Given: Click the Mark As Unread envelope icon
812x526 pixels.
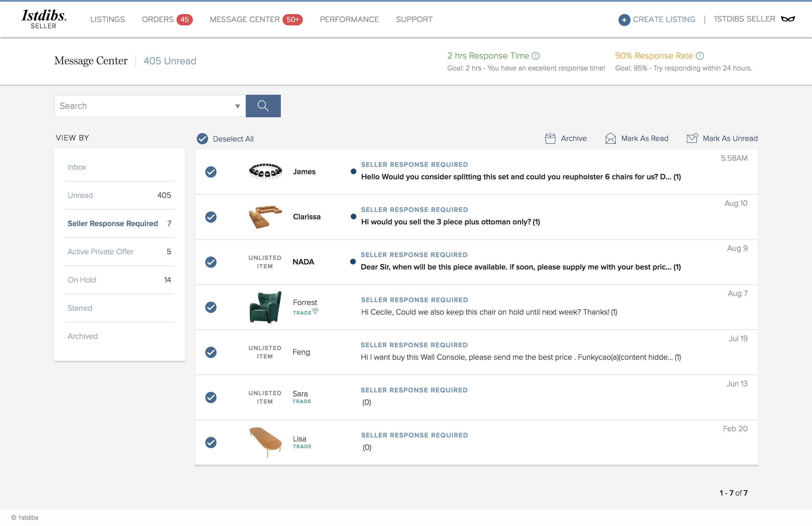Looking at the screenshot, I should click(692, 138).
